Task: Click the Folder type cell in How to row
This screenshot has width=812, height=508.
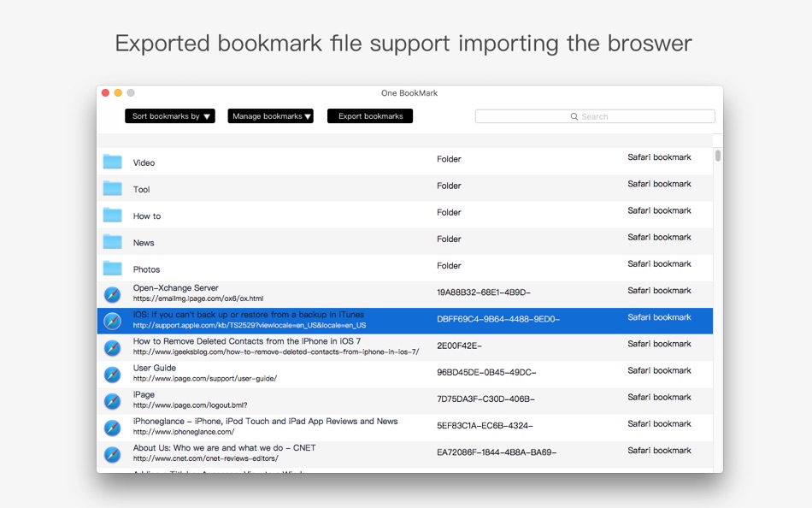Action: point(449,213)
